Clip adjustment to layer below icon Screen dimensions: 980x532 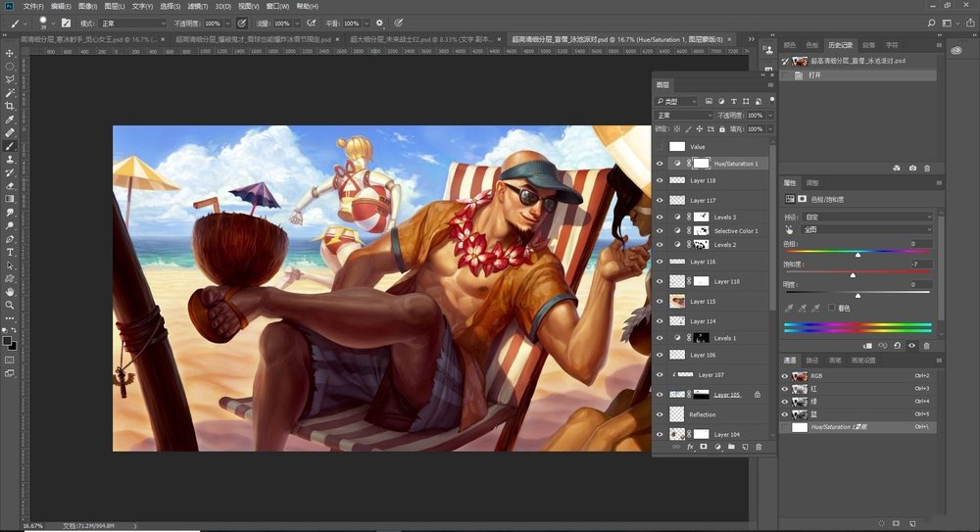867,346
